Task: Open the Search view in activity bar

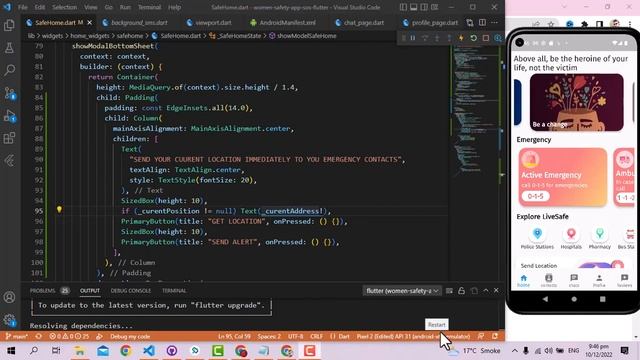Action: pyautogui.click(x=9, y=70)
